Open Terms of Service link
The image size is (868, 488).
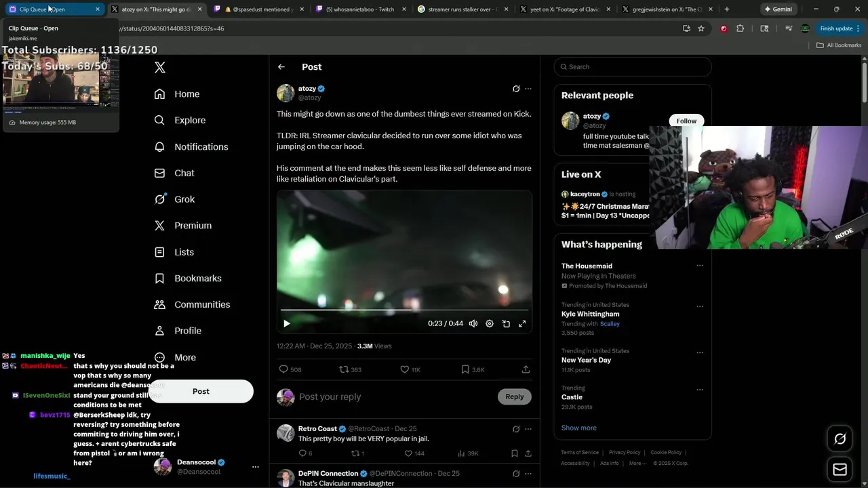(580, 453)
